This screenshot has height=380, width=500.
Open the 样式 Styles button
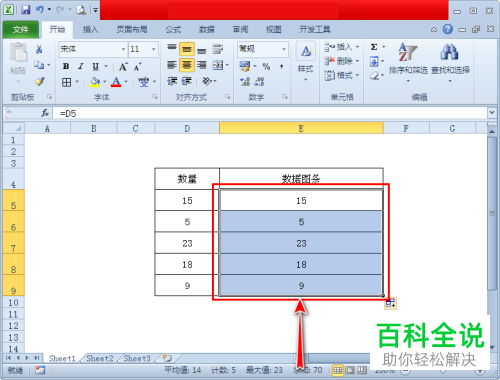[305, 62]
